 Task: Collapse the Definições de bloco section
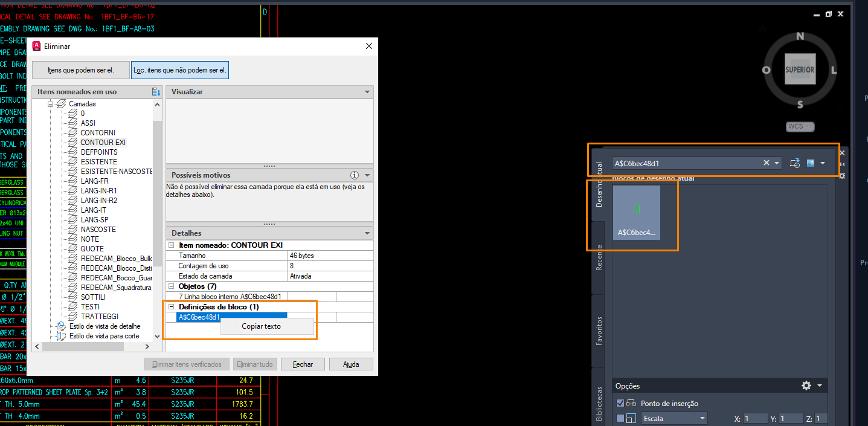(x=171, y=307)
